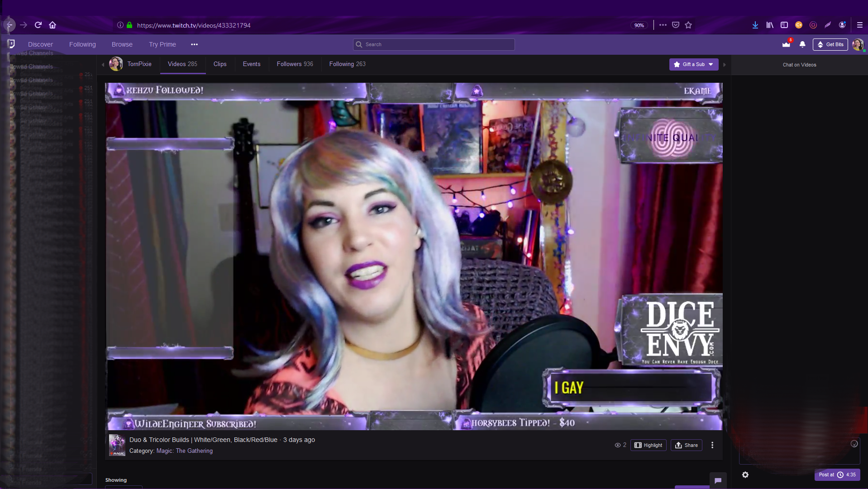Click the Post at 4:35 button

[x=837, y=475]
